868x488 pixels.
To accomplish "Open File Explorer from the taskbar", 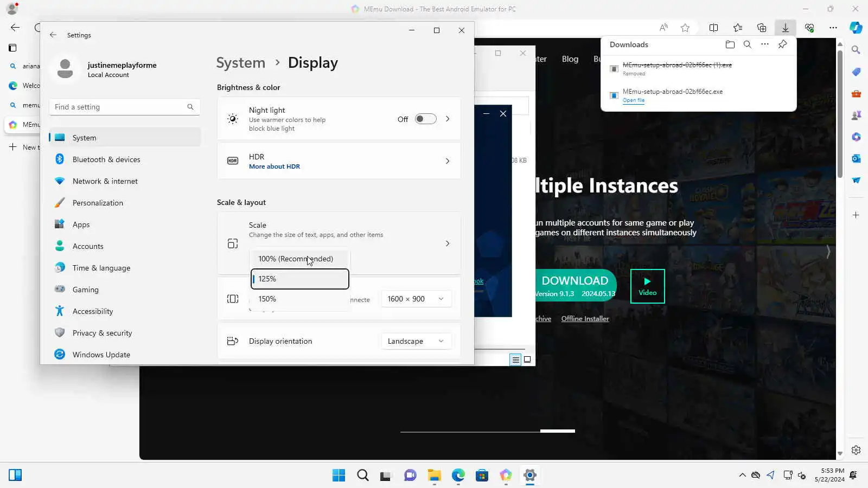I will coord(434,476).
